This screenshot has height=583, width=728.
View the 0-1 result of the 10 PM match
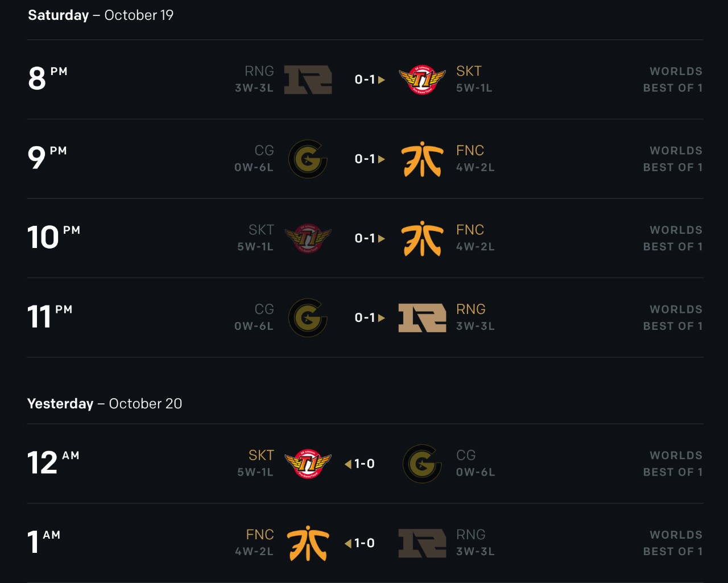[366, 238]
